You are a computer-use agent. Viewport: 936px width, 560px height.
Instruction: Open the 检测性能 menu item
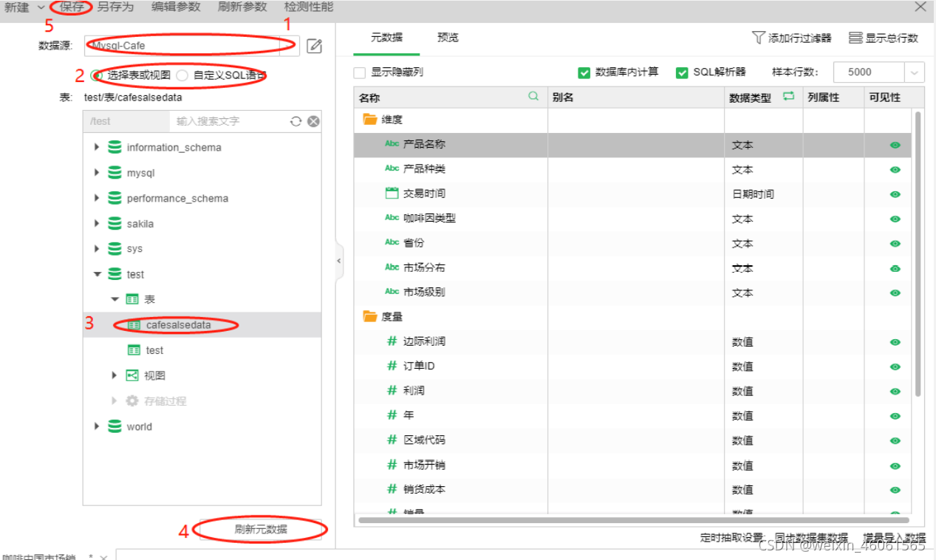pos(308,7)
